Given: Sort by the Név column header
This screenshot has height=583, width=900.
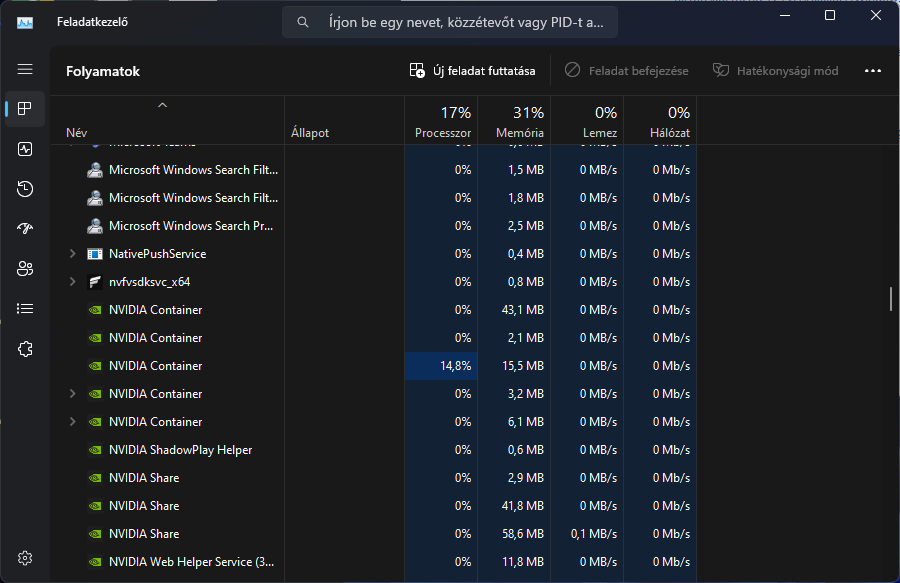Looking at the screenshot, I should 167,121.
